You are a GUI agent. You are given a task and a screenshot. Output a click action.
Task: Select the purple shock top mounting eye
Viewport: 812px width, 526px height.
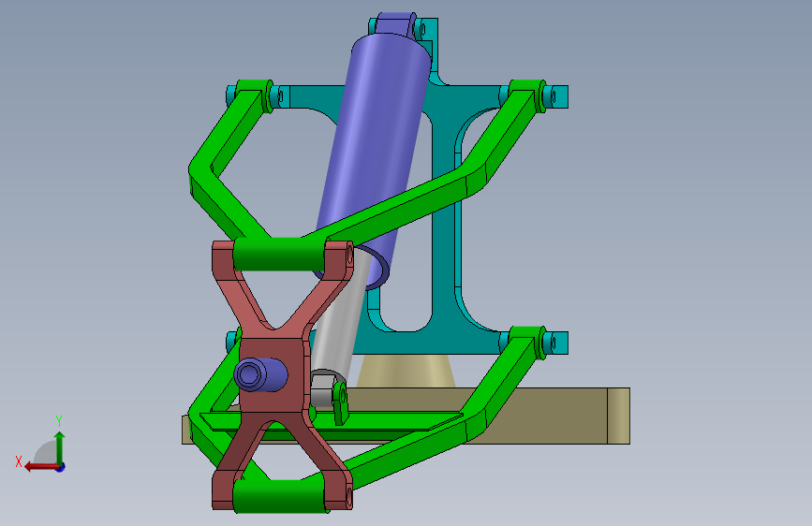(x=395, y=23)
